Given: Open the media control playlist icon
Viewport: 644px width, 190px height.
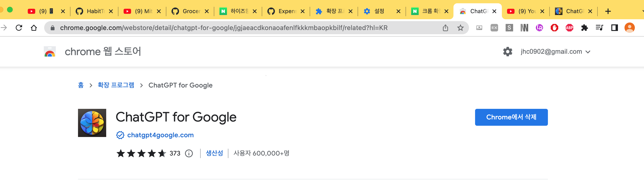Looking at the screenshot, I should (600, 28).
